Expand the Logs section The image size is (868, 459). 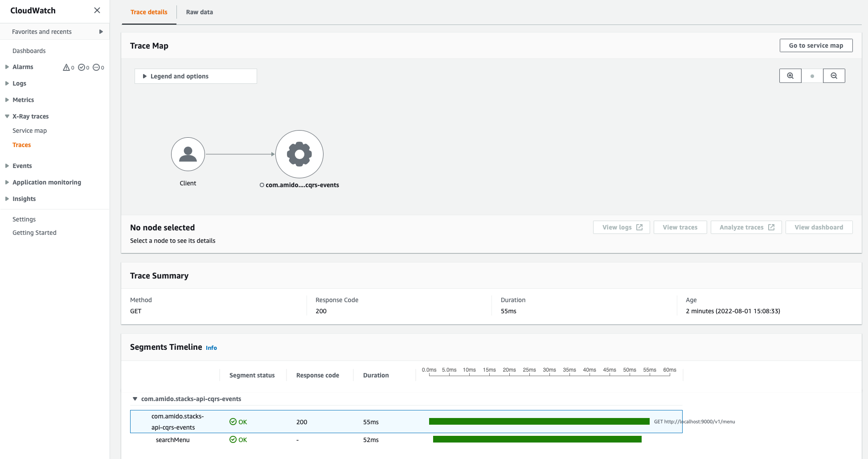[7, 83]
